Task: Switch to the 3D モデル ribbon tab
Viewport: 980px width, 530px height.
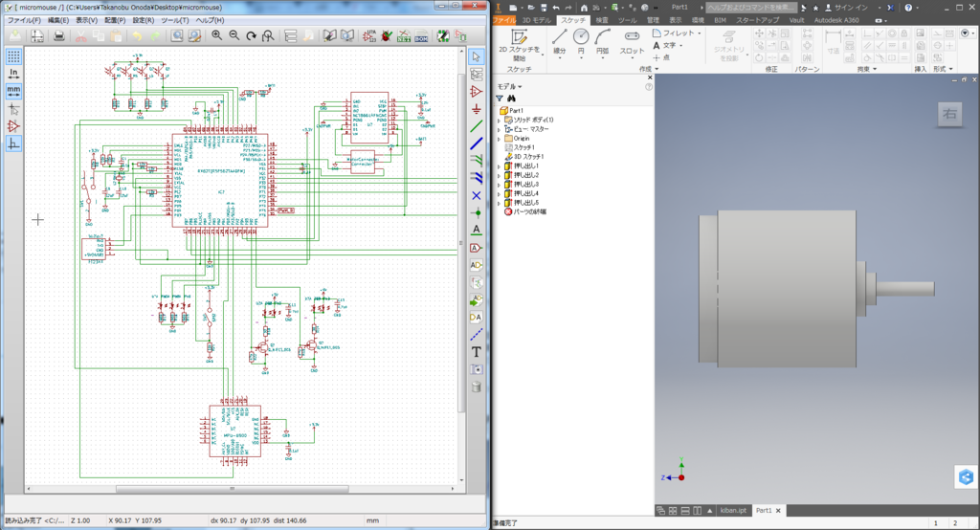Action: pyautogui.click(x=537, y=20)
